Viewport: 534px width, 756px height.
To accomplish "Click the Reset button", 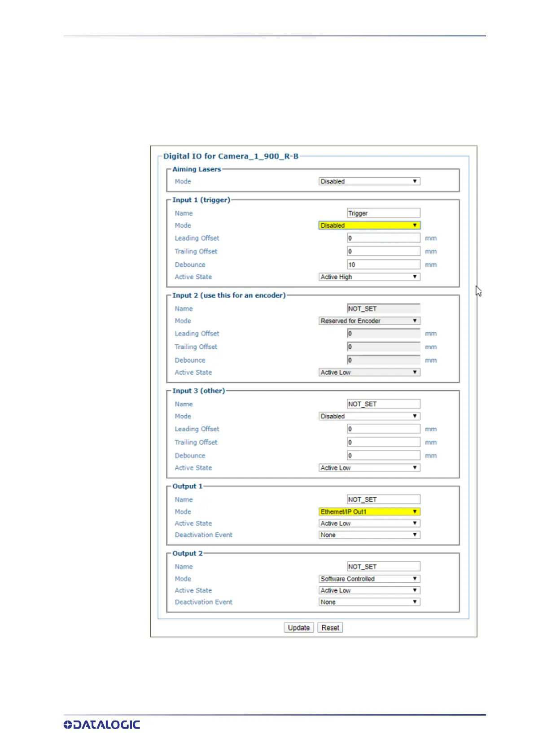I will pos(330,628).
